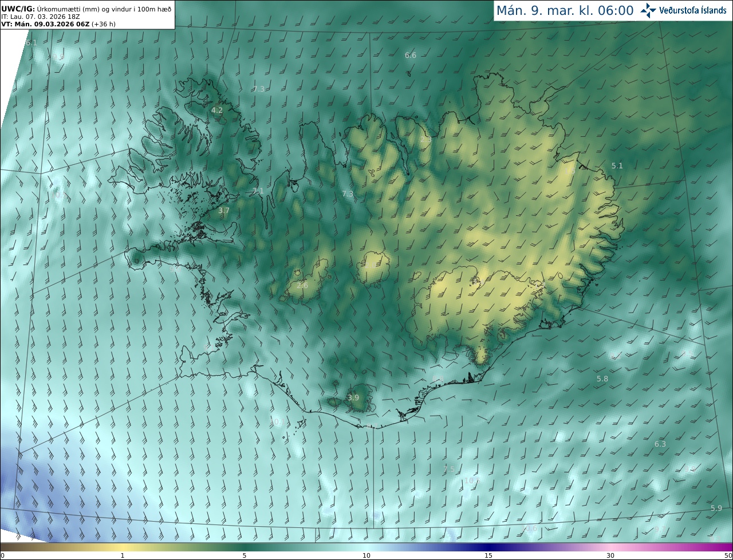
Task: Click the 2.3 value on the map
Action: click(426, 140)
